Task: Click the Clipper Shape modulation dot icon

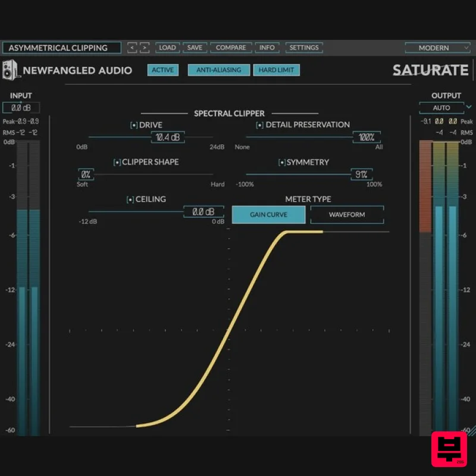Action: tap(117, 162)
